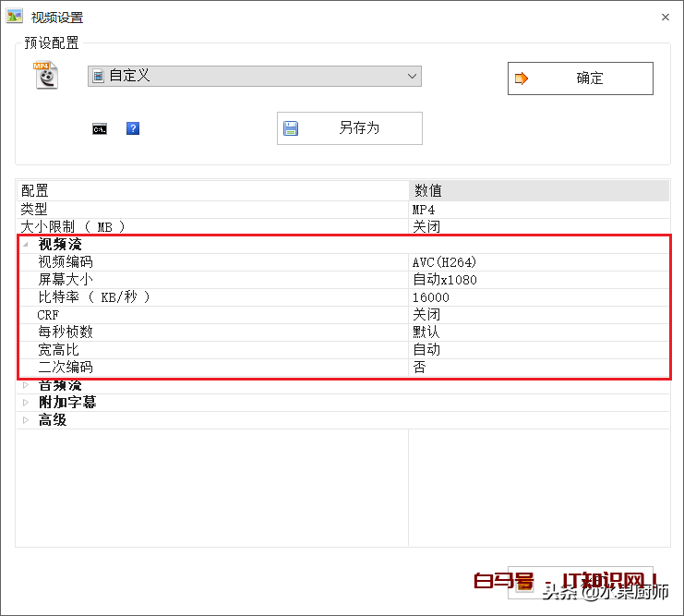
Task: Select the CRF row label
Action: click(x=48, y=315)
